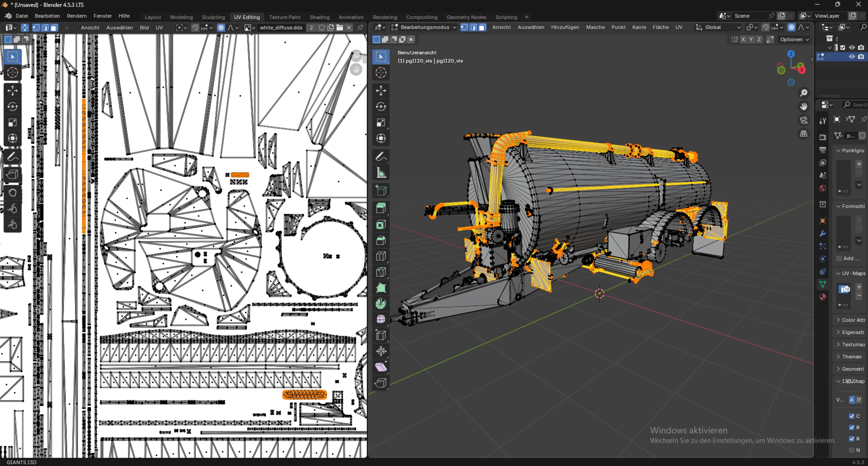The height and width of the screenshot is (466, 868).
Task: Open the Material properties tab
Action: (823, 297)
